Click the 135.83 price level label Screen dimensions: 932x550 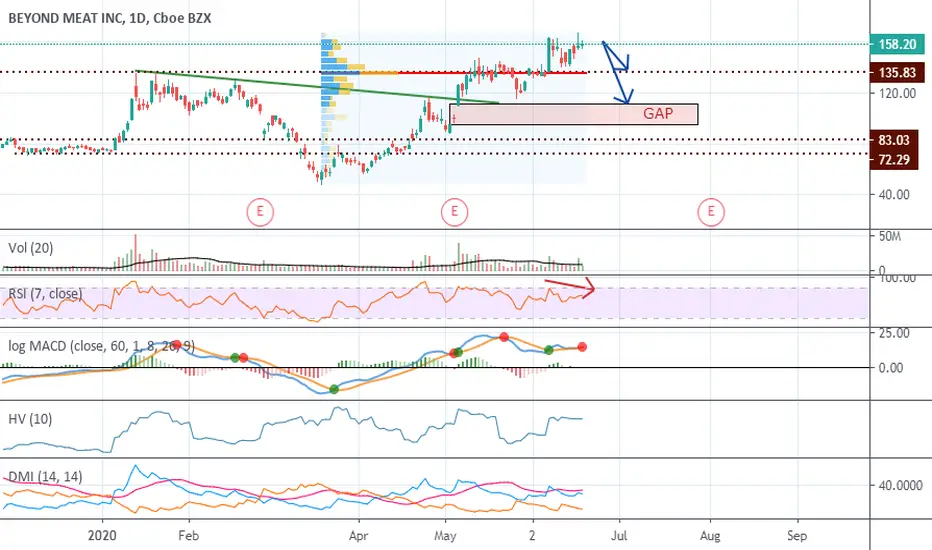(x=897, y=73)
